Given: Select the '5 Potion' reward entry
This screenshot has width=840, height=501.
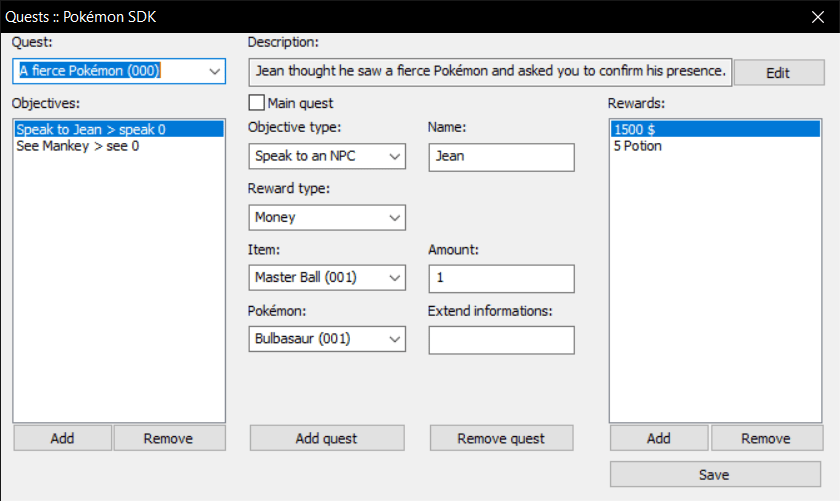Looking at the screenshot, I should point(715,146).
